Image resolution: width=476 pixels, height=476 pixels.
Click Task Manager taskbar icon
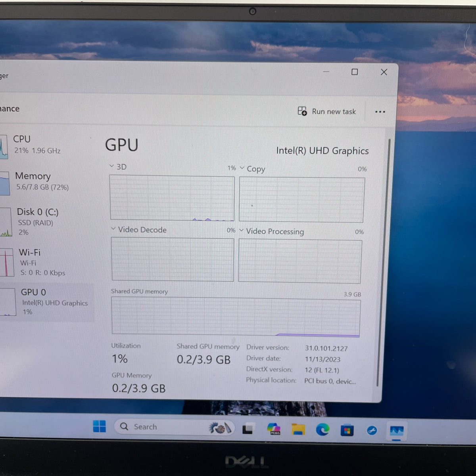click(396, 431)
